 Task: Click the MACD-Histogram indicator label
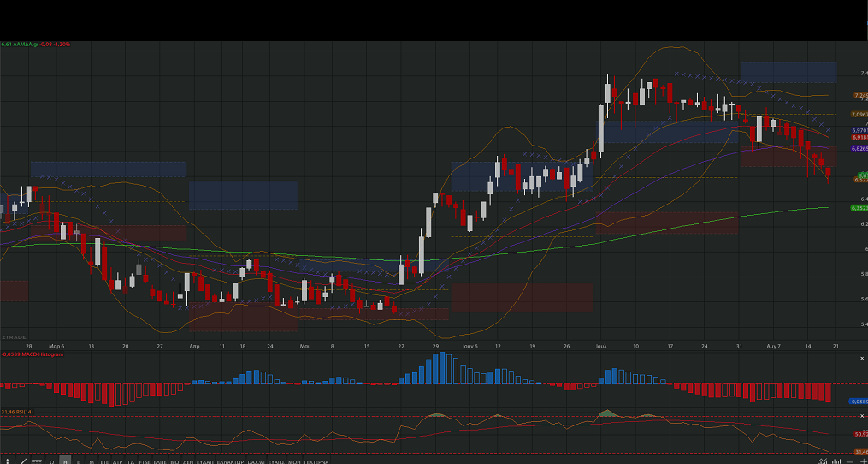(x=32, y=354)
